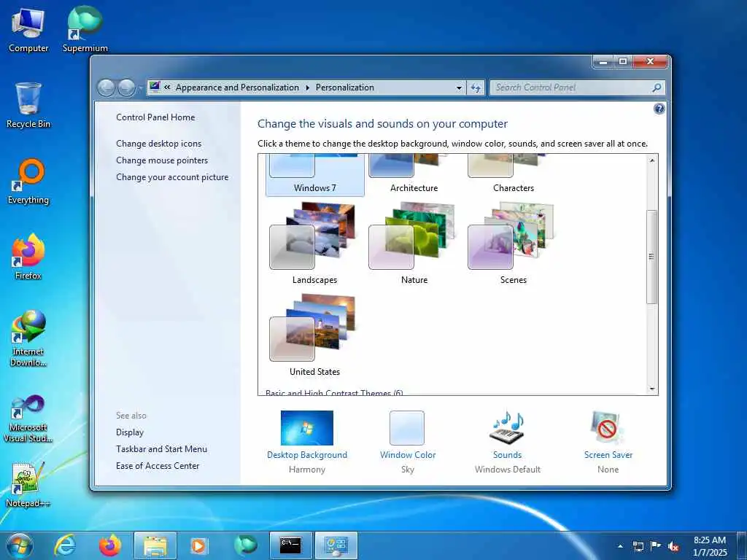Open Windows Explorer from the taskbar
747x560 pixels.
155,545
